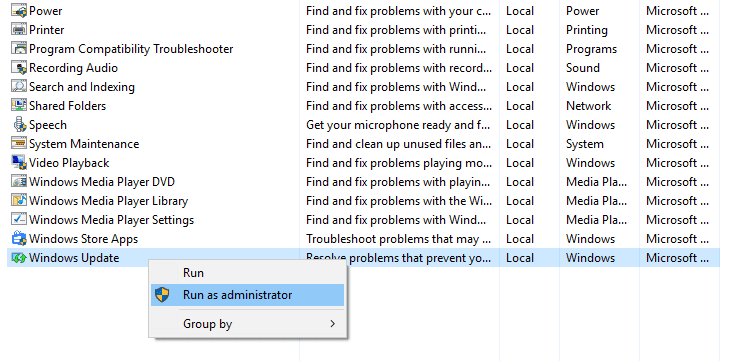Choose Run as administrator
Screen dimensions: 740x361
click(247, 295)
